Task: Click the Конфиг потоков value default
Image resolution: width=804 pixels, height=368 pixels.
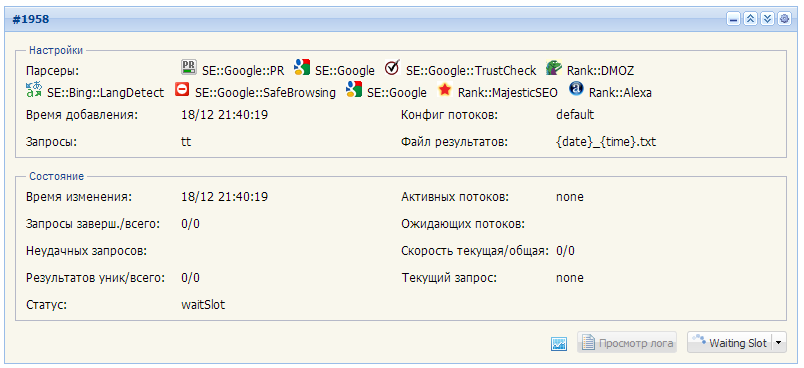Action: 575,115
